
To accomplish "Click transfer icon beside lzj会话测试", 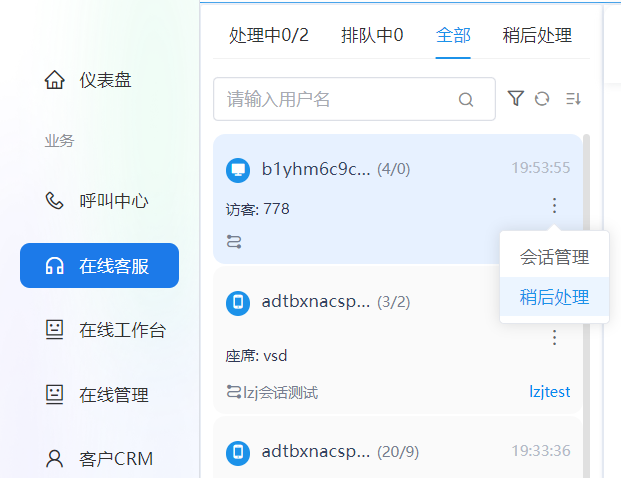I will point(234,392).
